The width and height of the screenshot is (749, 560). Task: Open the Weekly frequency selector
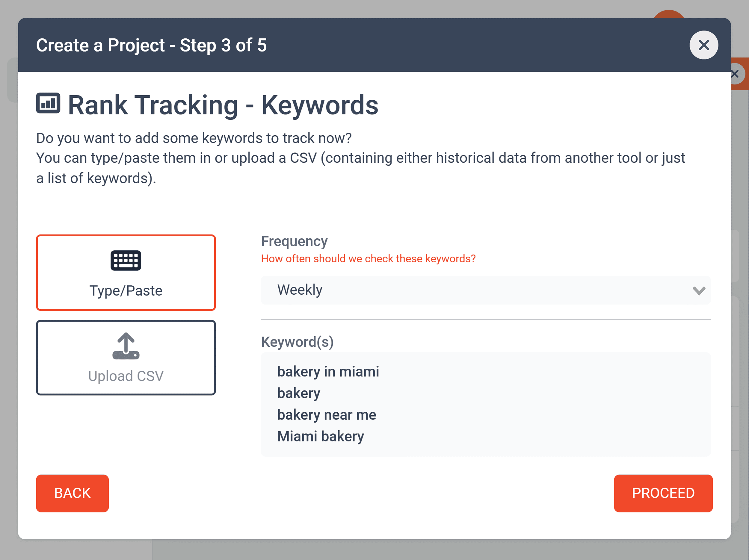[474, 290]
